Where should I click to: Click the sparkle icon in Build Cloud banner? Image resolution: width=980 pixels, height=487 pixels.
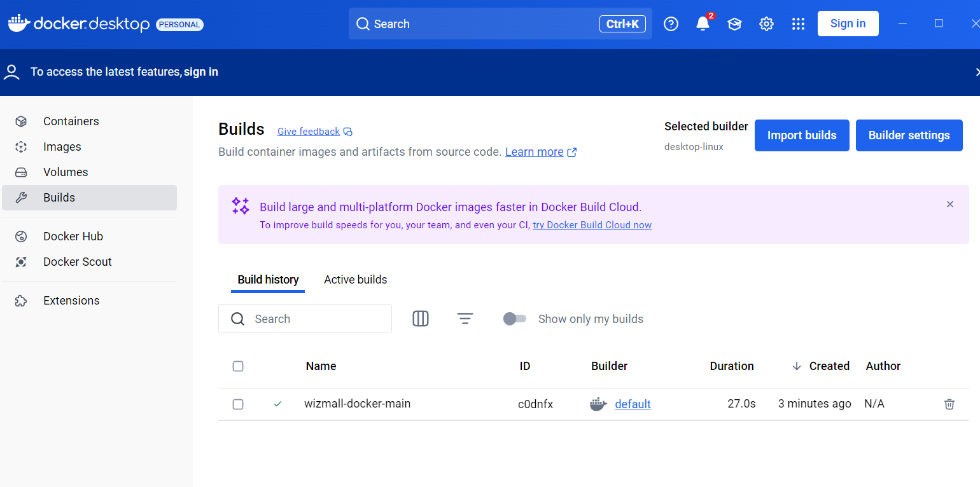[x=241, y=206]
